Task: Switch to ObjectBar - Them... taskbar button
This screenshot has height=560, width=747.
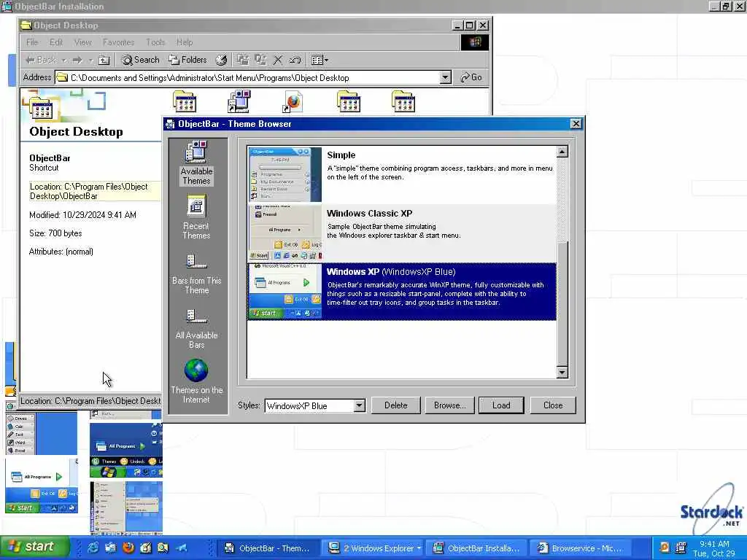Action: 268,548
